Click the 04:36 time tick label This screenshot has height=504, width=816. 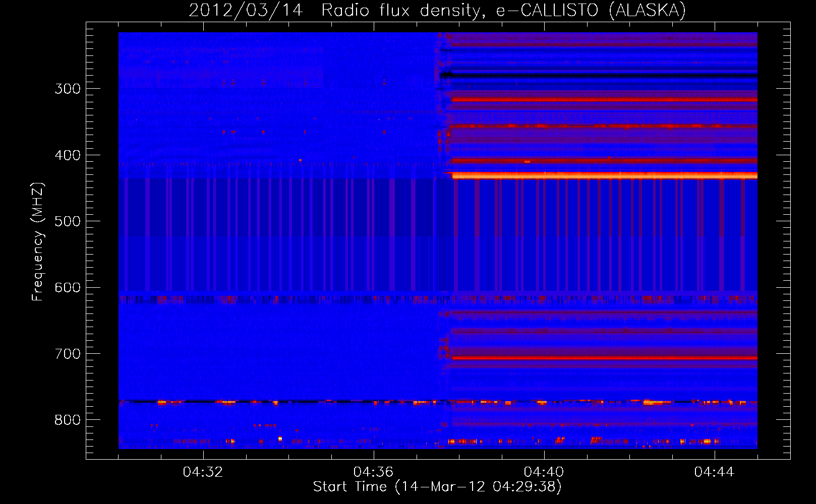click(x=373, y=472)
